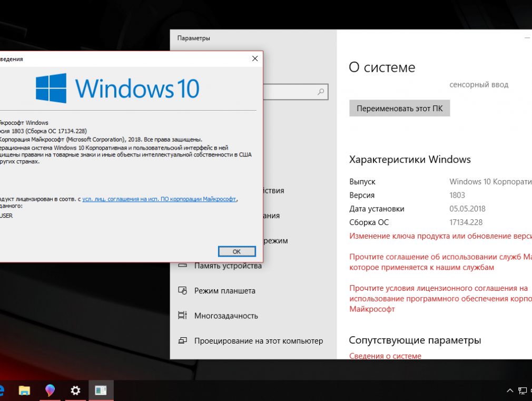Open "Изменение ключа продукта" link

pos(440,236)
